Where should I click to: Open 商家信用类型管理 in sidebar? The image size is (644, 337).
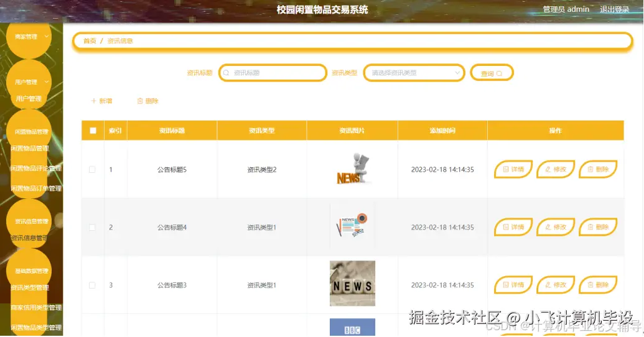tap(35, 307)
